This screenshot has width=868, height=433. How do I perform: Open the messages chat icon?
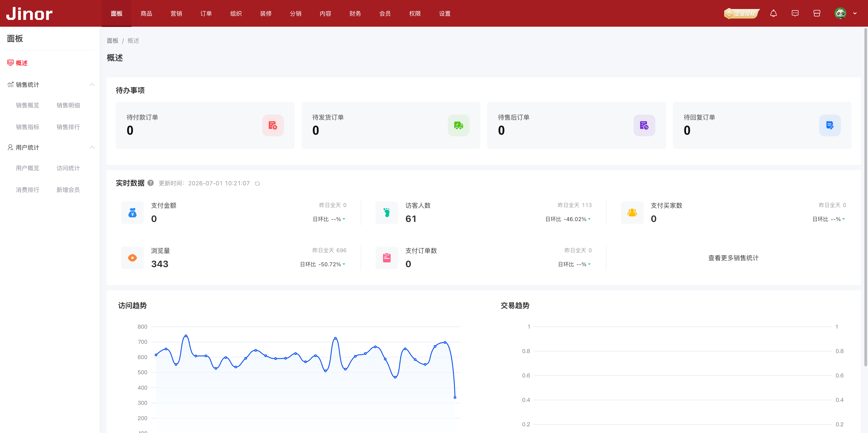pyautogui.click(x=795, y=14)
